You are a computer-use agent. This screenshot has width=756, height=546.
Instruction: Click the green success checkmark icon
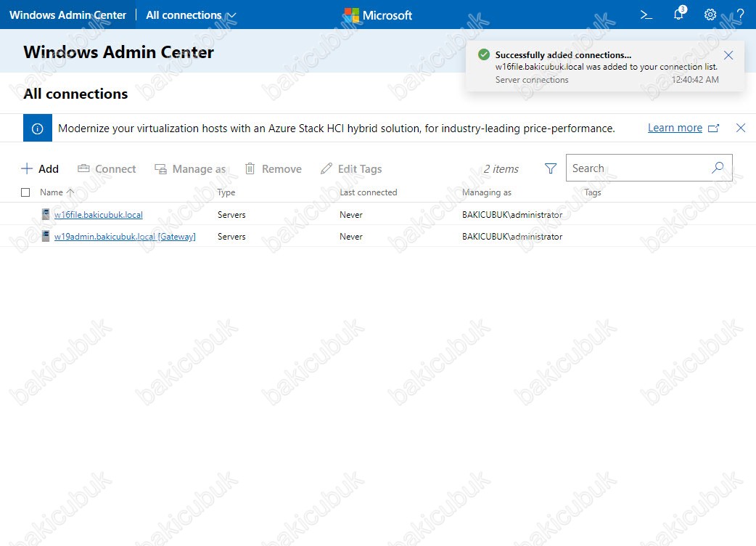(x=484, y=54)
